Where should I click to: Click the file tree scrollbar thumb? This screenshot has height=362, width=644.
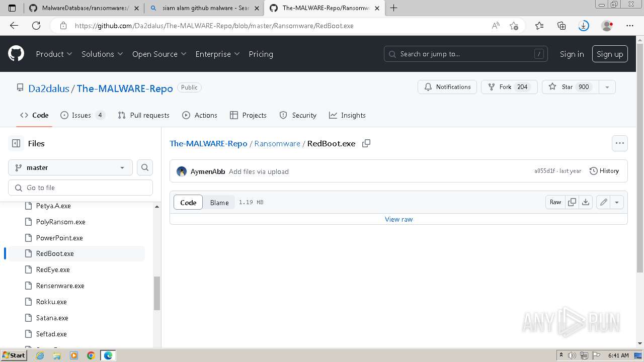tap(157, 293)
